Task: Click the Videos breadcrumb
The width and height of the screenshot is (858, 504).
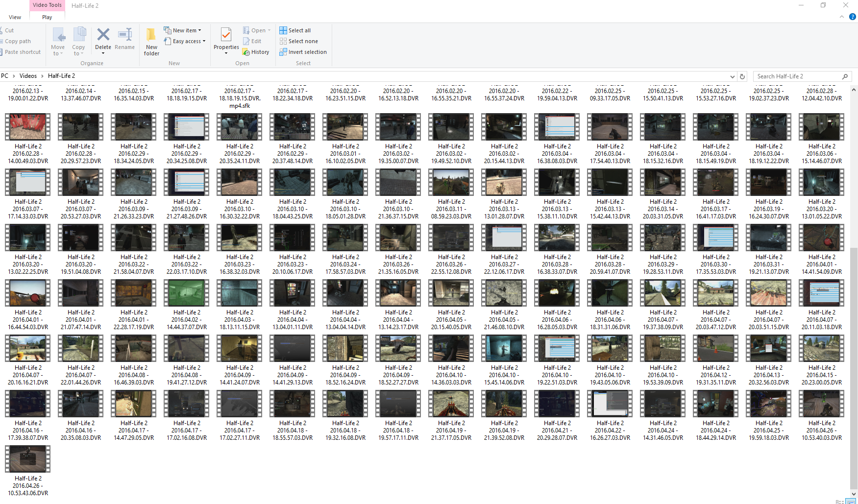Action: (28, 76)
